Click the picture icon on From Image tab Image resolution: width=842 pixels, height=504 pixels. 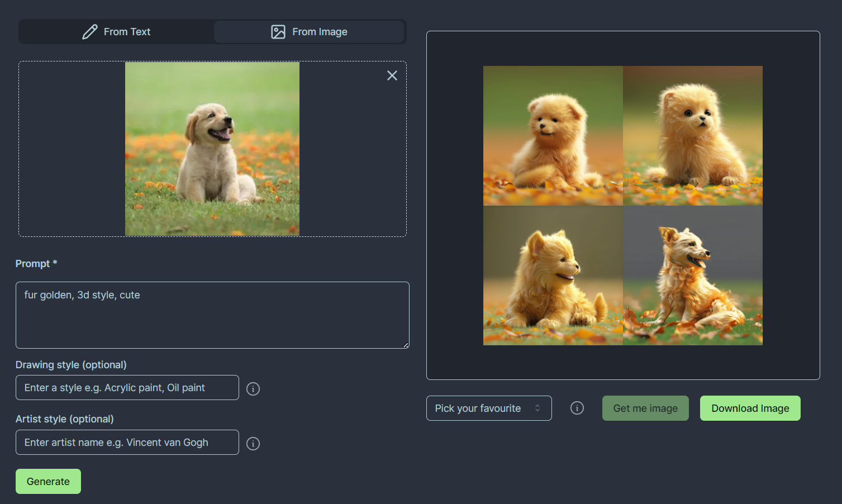coord(278,32)
